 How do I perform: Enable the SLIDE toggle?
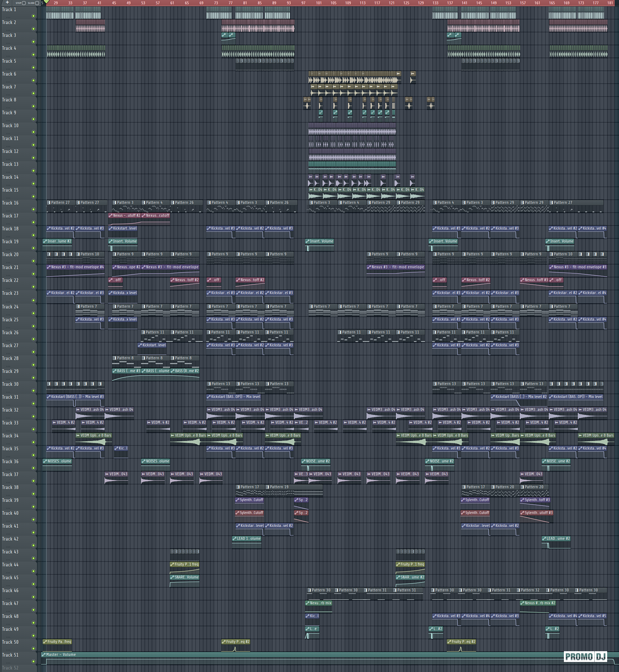coord(37,3)
